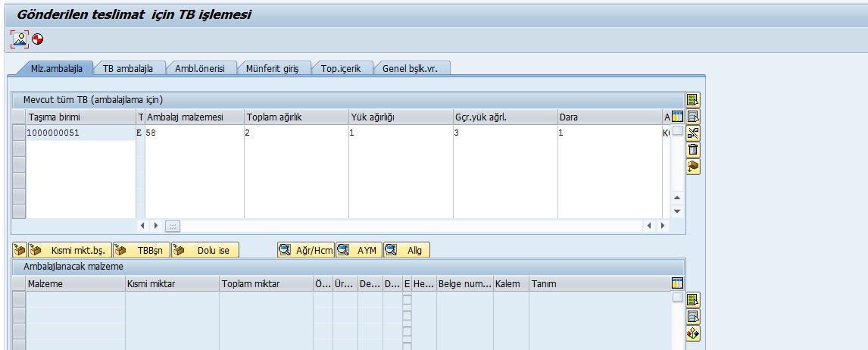Click the Ağr/Hcm button

[x=306, y=250]
